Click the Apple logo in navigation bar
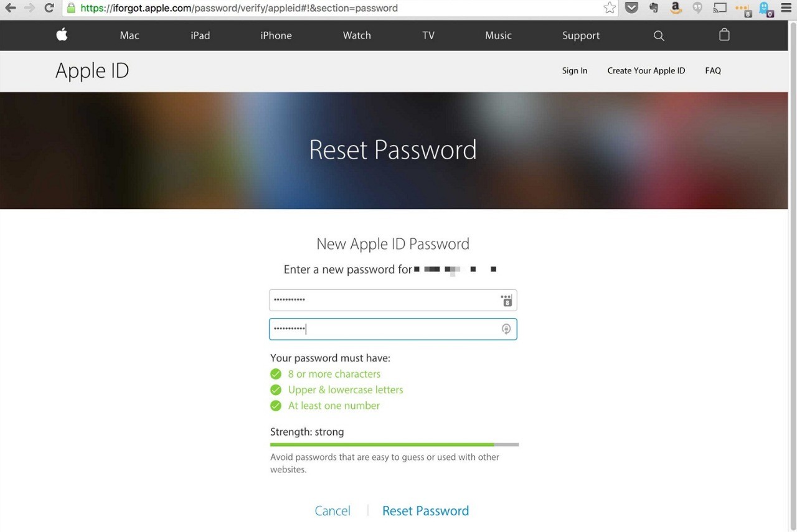This screenshot has width=797, height=532. pyautogui.click(x=62, y=35)
